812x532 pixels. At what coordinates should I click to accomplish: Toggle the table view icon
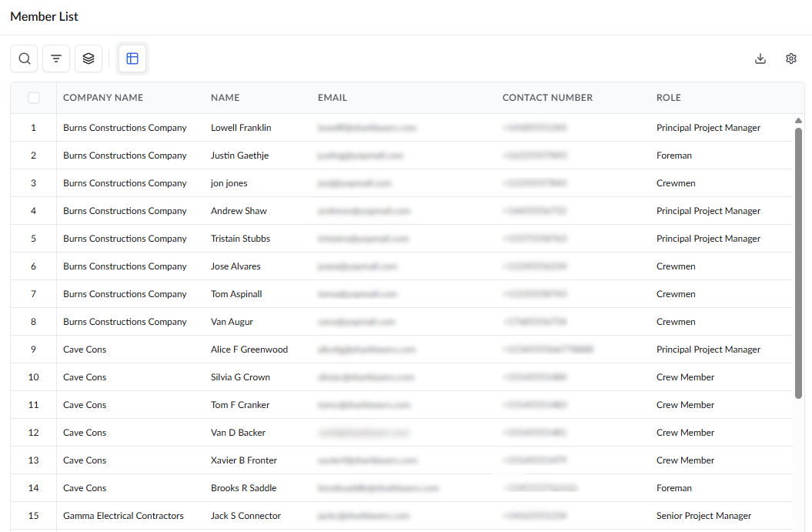132,59
